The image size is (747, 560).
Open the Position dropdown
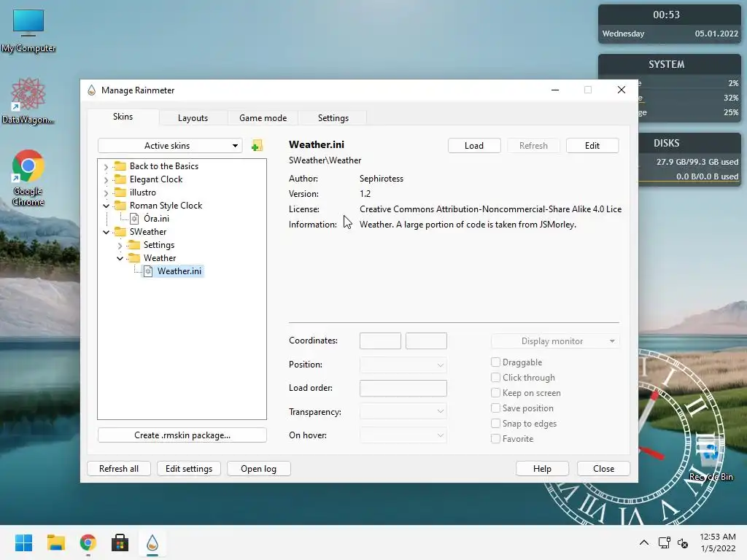click(x=403, y=365)
